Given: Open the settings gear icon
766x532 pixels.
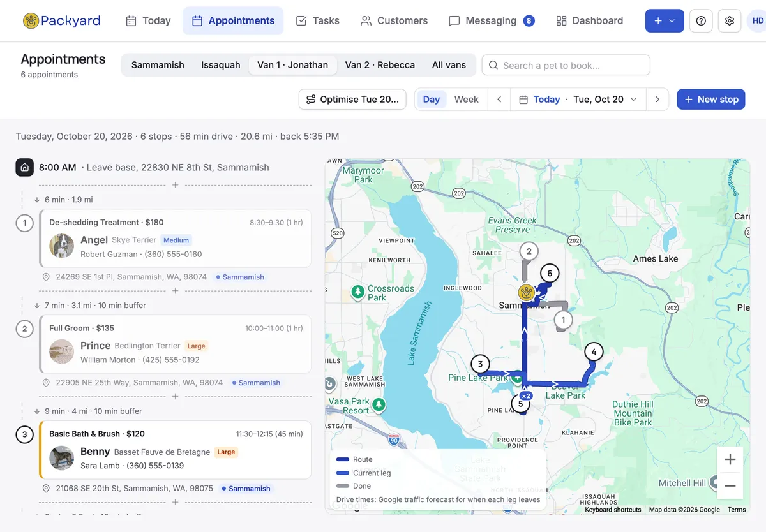Looking at the screenshot, I should [730, 21].
